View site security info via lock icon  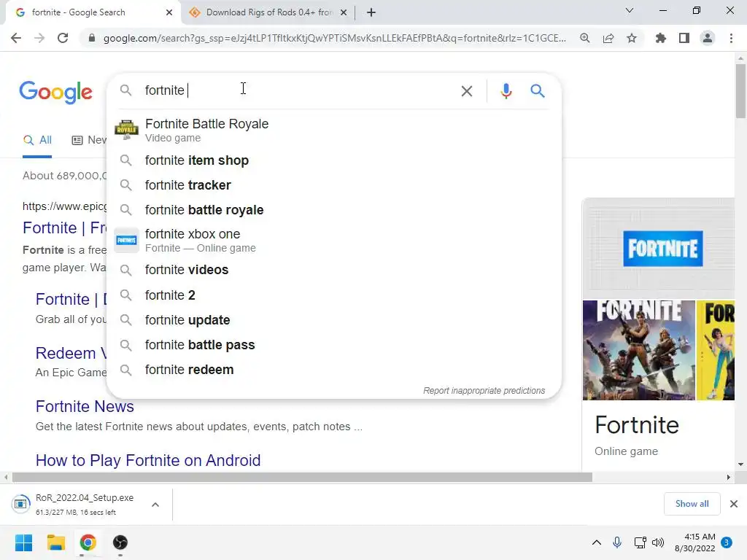click(92, 38)
